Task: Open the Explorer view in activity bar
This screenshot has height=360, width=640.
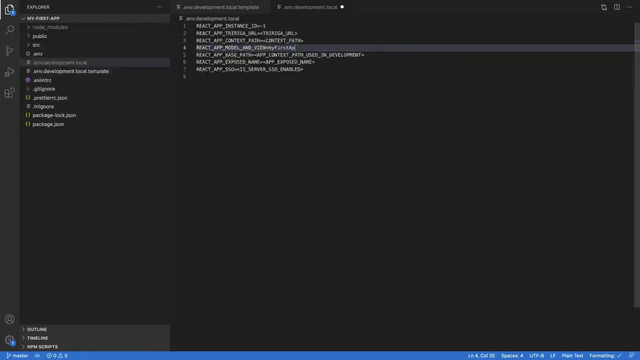Action: point(9,9)
